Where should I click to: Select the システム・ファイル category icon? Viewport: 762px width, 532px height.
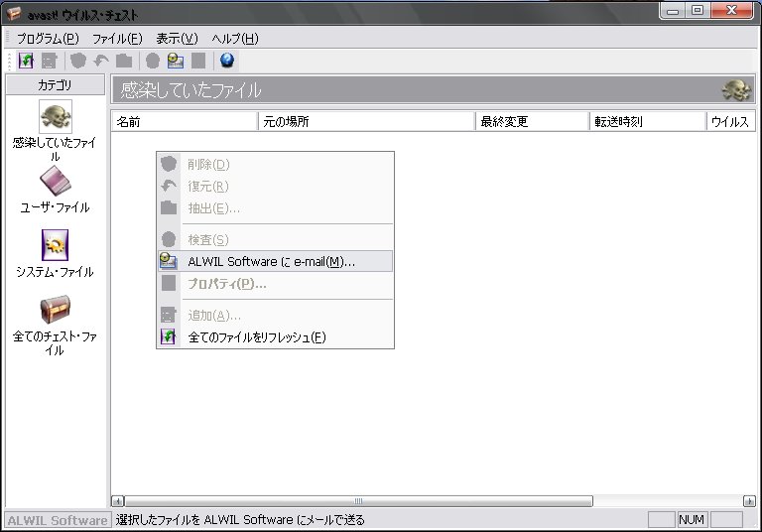tap(55, 245)
